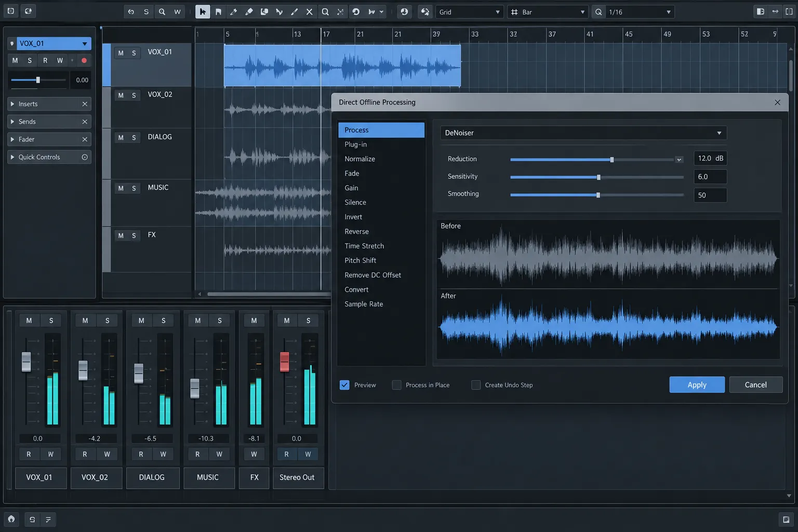Click the Apply button

pyautogui.click(x=697, y=385)
